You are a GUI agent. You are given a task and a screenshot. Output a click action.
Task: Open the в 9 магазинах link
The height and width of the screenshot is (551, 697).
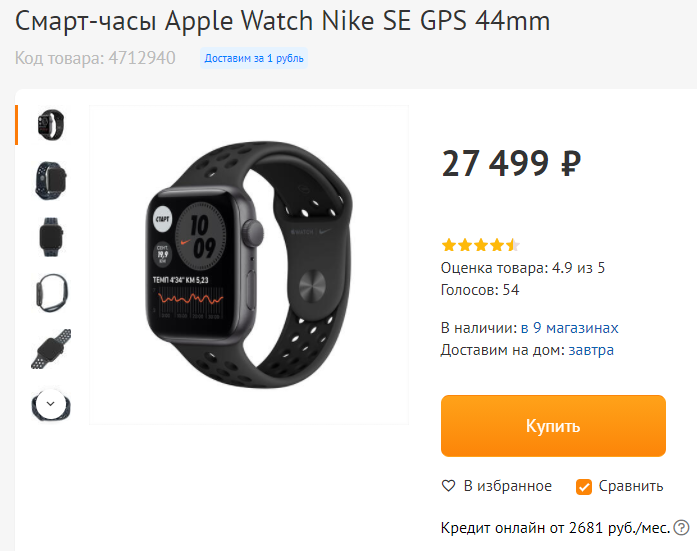tap(569, 328)
